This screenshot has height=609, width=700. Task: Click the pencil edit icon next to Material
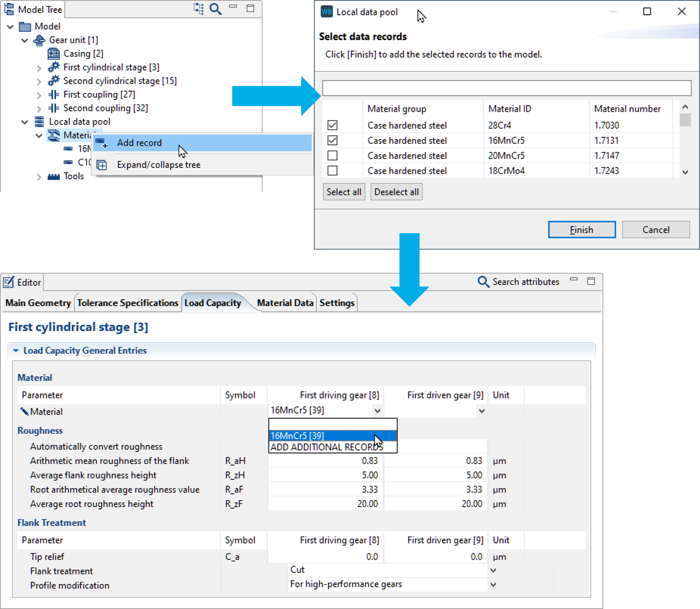[x=23, y=412]
